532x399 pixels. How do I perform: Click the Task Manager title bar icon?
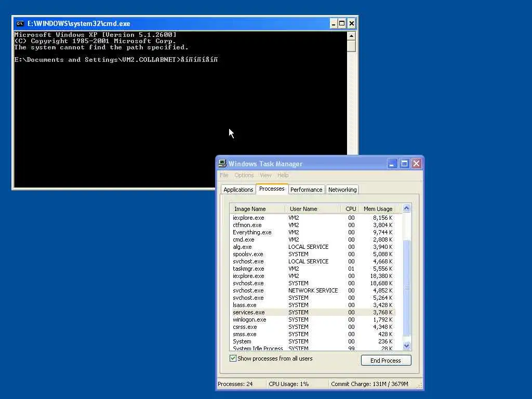pos(222,164)
